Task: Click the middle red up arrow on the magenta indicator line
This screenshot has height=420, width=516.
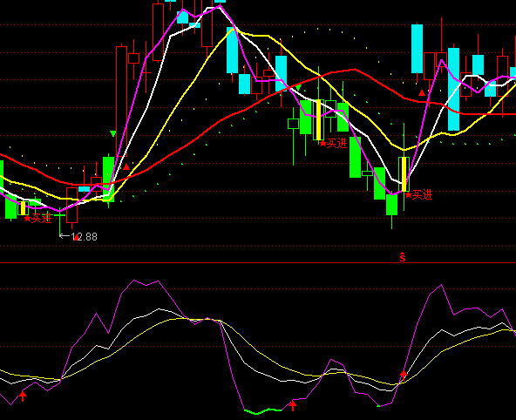Action: (x=293, y=405)
